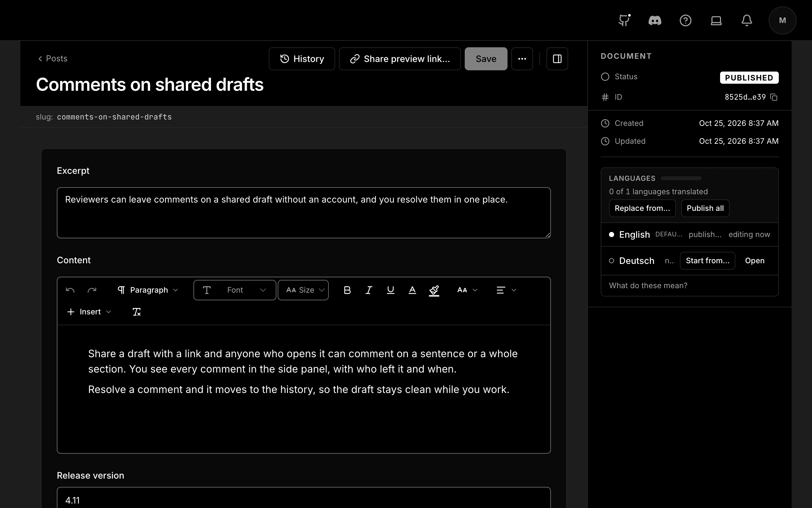
Task: Open the letter case AA dropdown
Action: click(467, 290)
